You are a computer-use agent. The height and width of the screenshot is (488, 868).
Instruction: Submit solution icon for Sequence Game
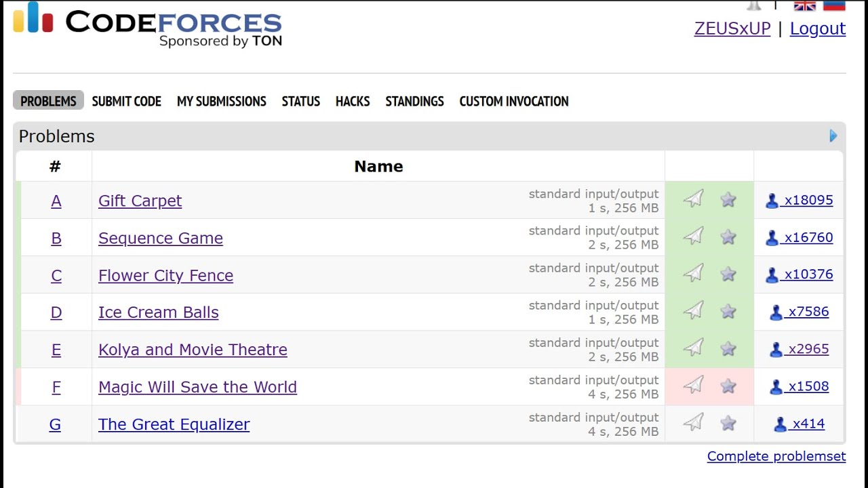pyautogui.click(x=693, y=236)
